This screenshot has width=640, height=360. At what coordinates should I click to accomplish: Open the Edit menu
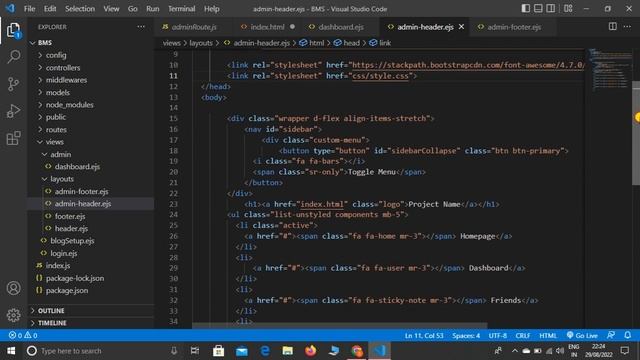pyautogui.click(x=50, y=9)
